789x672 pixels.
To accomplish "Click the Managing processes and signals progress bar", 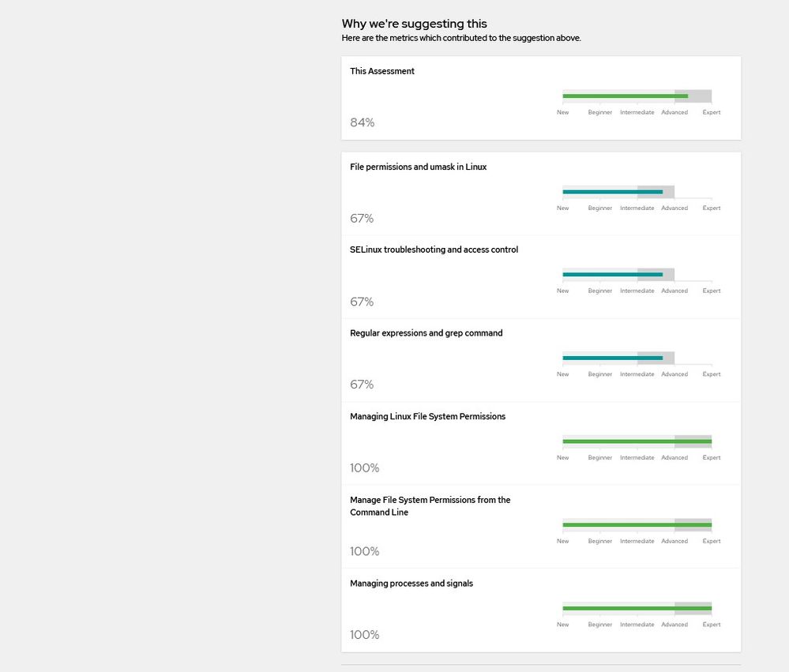I will [x=637, y=608].
